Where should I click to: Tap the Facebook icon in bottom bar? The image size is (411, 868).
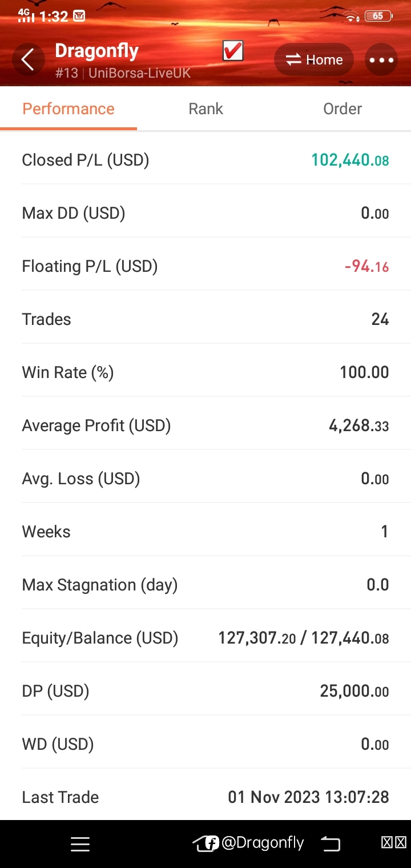tap(212, 843)
